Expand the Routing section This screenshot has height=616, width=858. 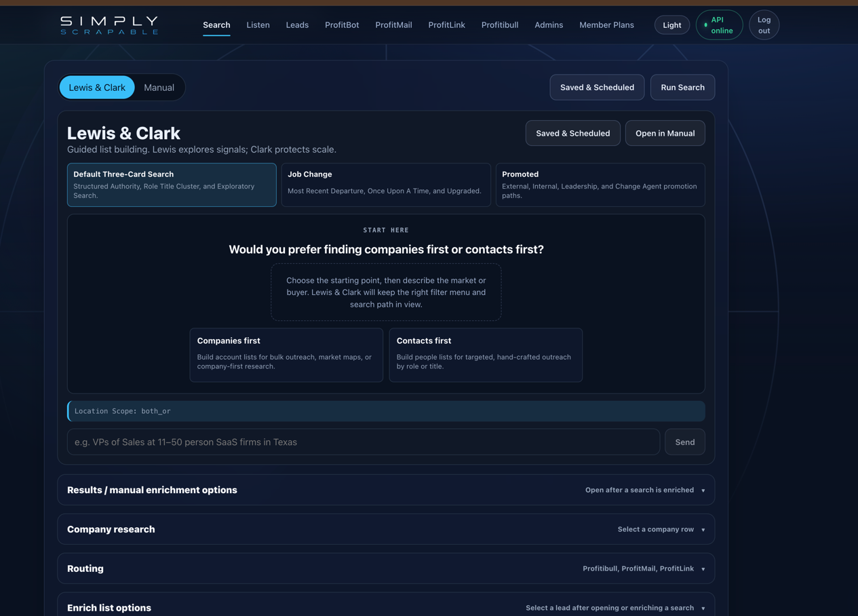tap(386, 569)
